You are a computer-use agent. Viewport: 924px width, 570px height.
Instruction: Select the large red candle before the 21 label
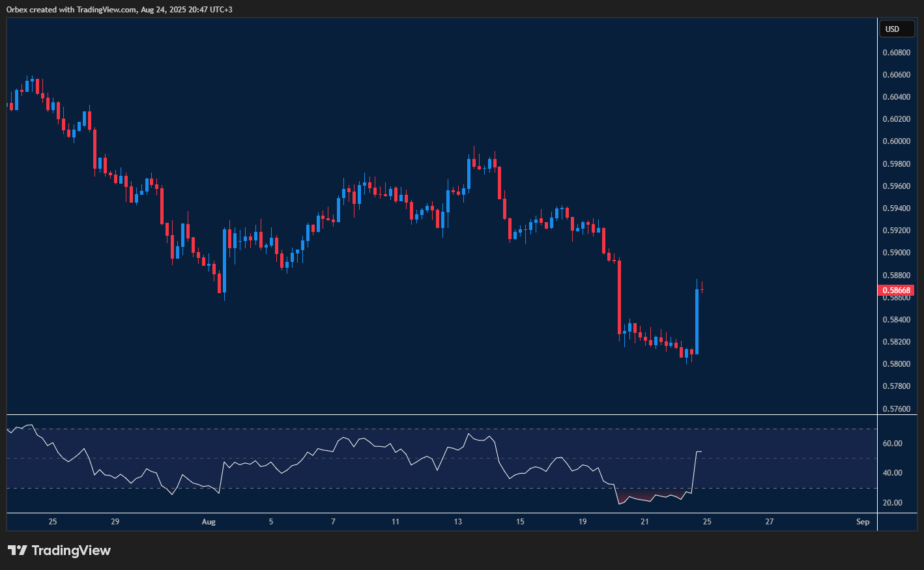619,297
